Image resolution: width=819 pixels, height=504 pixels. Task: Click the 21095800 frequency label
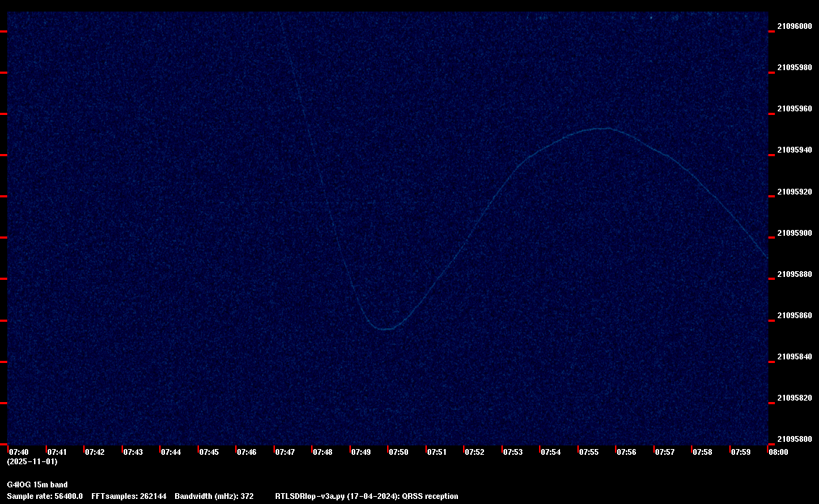point(794,439)
